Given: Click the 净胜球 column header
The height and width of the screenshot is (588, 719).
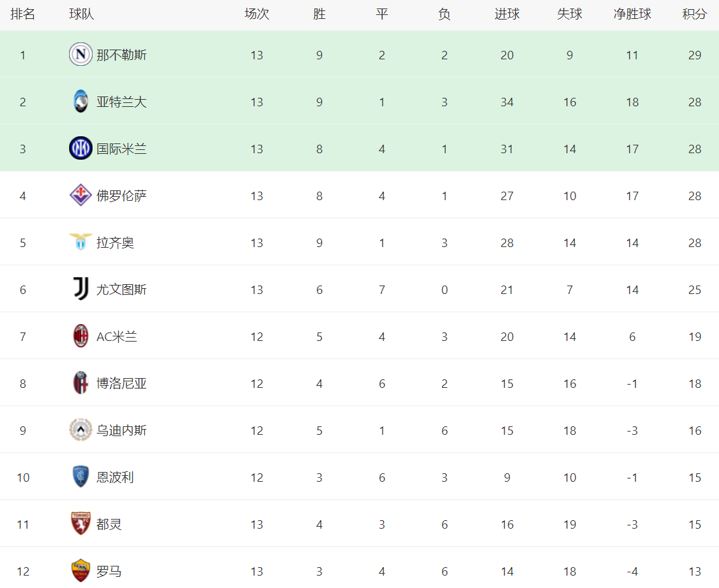Looking at the screenshot, I should 632,14.
